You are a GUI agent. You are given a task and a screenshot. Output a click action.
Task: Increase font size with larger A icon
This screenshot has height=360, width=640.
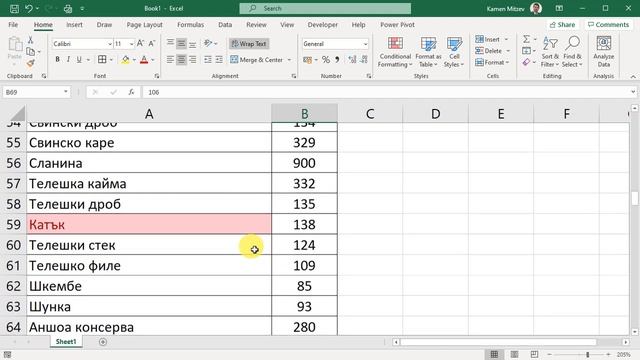(140, 43)
